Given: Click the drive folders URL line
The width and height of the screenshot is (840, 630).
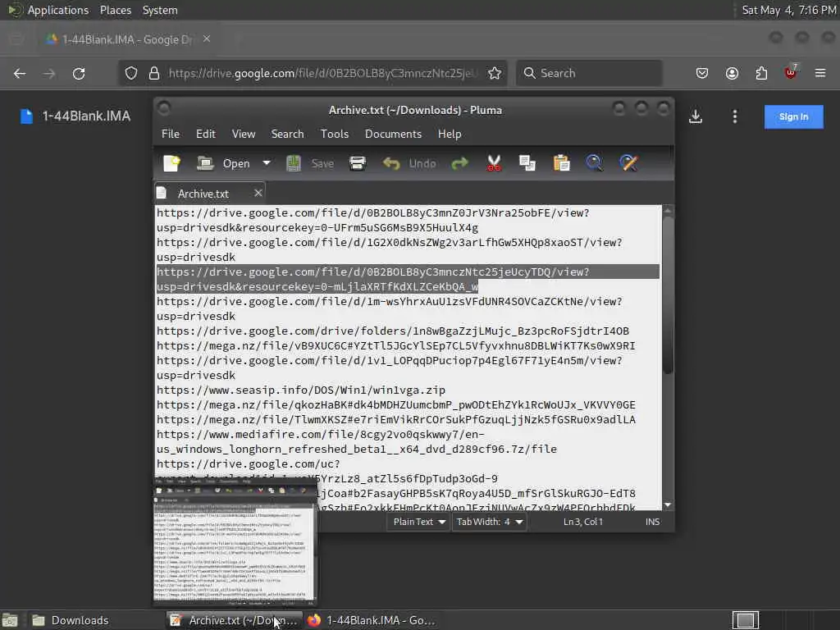Looking at the screenshot, I should 393,331.
